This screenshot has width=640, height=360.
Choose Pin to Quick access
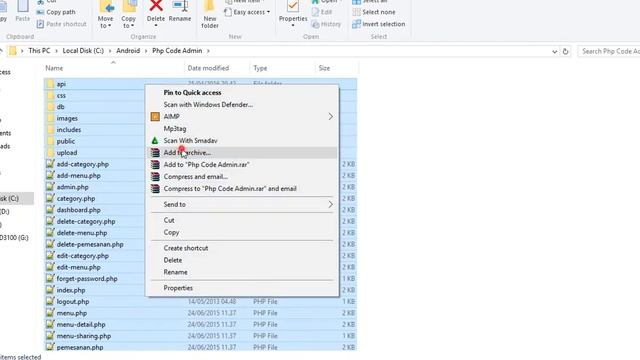(x=242, y=93)
